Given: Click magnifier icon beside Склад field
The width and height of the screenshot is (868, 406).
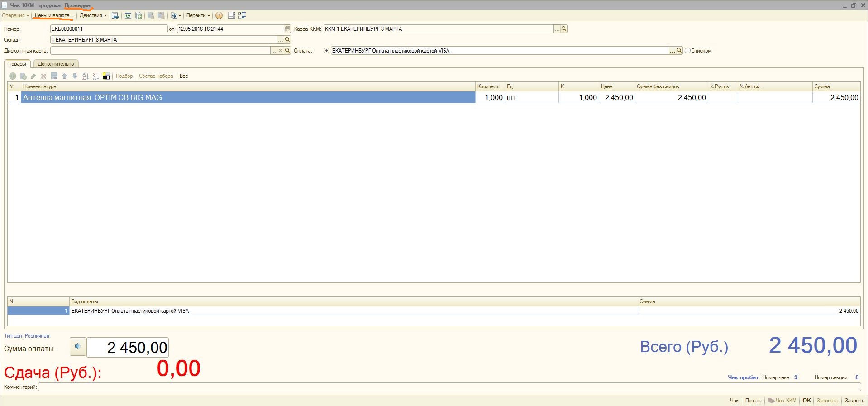Looking at the screenshot, I should pos(287,40).
